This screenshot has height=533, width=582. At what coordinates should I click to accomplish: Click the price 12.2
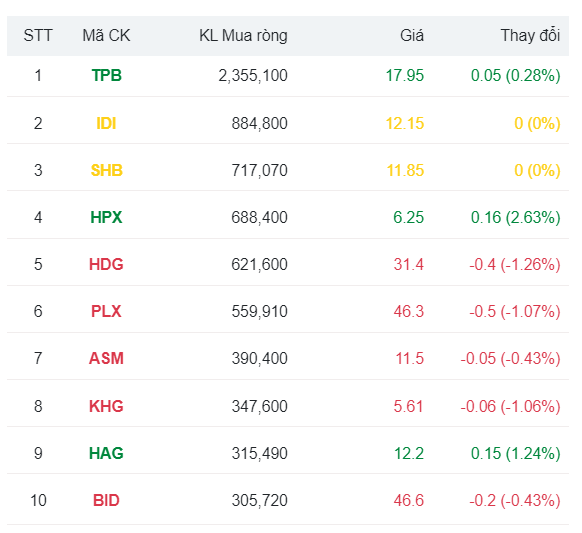coord(409,454)
